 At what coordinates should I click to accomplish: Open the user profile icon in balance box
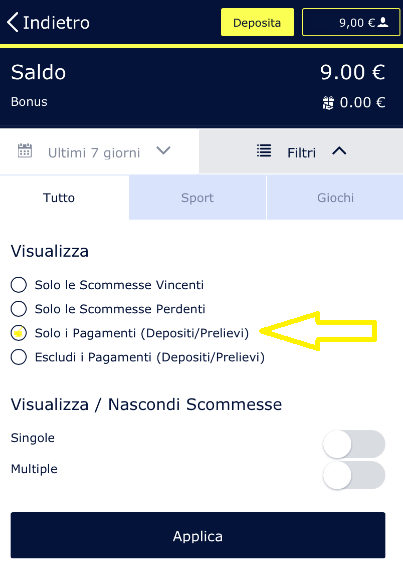click(x=383, y=23)
